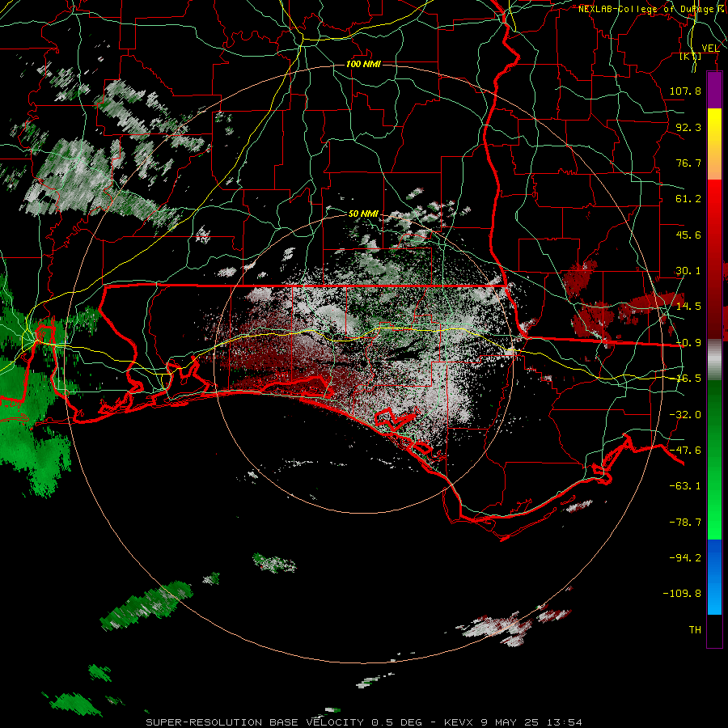Select the 14.5 value on velocity scale
This screenshot has width=728, height=728.
click(688, 307)
